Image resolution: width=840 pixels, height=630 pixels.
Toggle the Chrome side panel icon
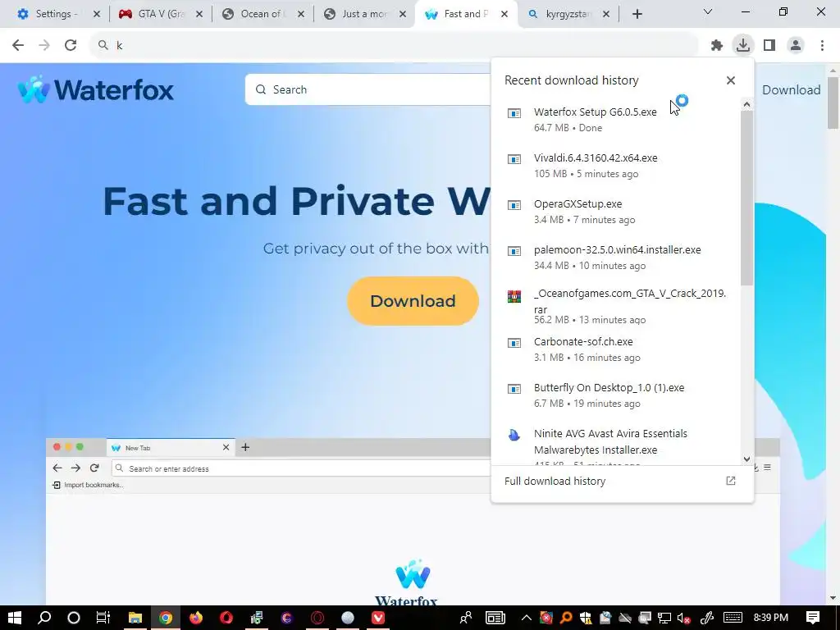[769, 45]
